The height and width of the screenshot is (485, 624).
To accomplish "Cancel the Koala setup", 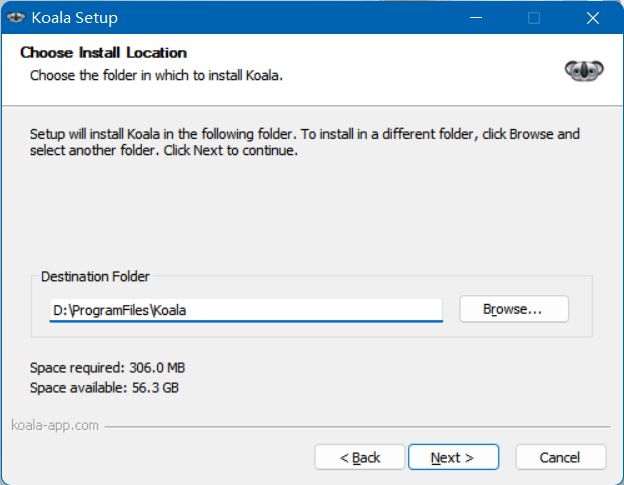I will [x=561, y=458].
